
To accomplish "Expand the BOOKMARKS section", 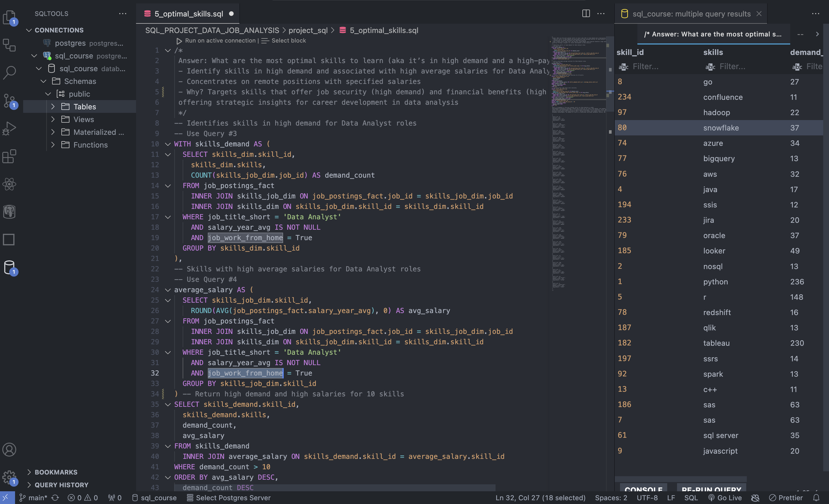I will pyautogui.click(x=29, y=472).
